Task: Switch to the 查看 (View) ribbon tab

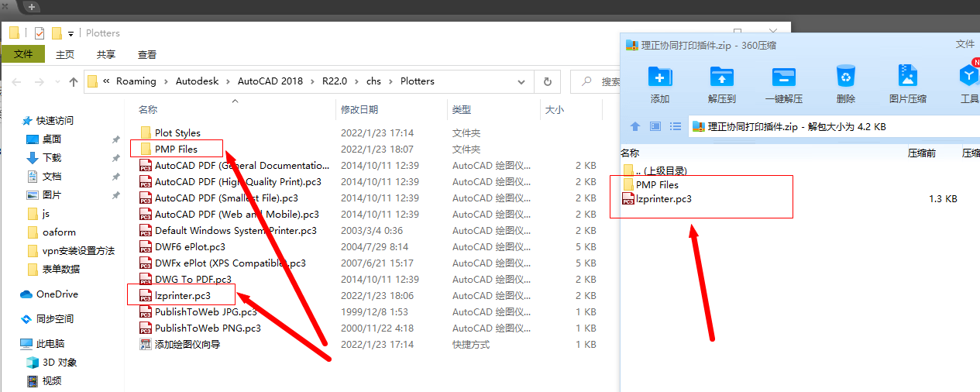Action: tap(147, 54)
